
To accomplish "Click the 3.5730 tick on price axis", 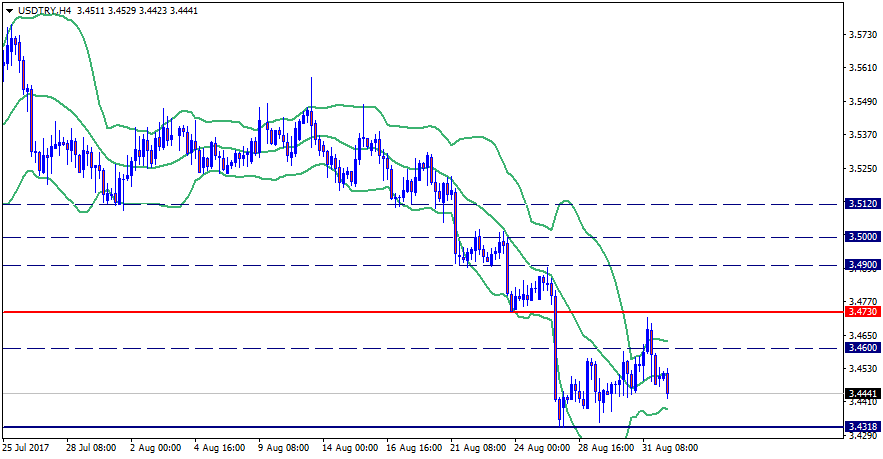I will [x=861, y=34].
